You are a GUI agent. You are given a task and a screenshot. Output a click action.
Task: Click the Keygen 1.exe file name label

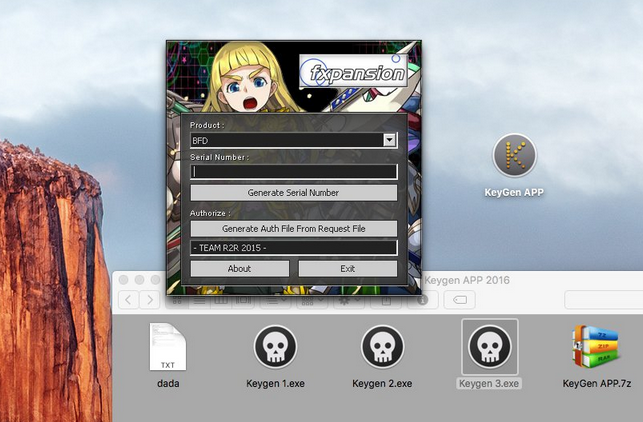(x=275, y=383)
